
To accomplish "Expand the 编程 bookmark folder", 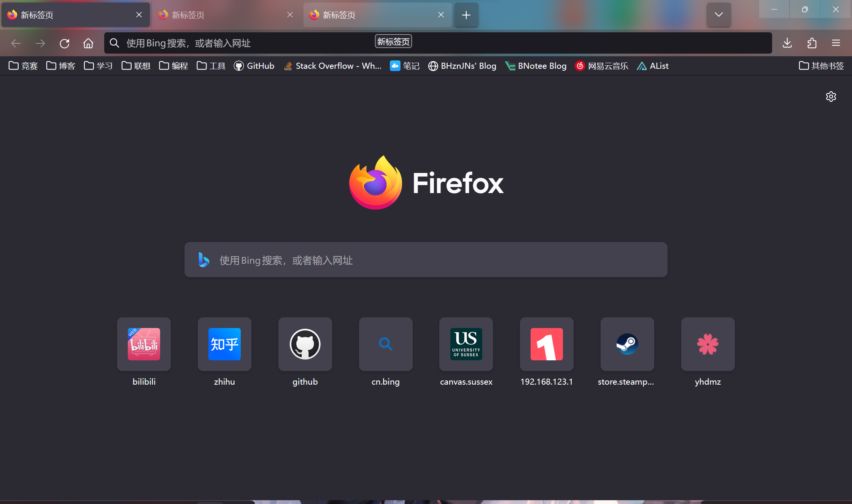I will point(174,66).
